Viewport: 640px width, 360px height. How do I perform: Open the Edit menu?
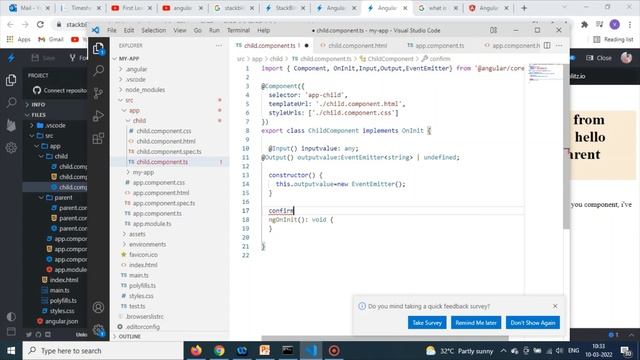point(129,30)
